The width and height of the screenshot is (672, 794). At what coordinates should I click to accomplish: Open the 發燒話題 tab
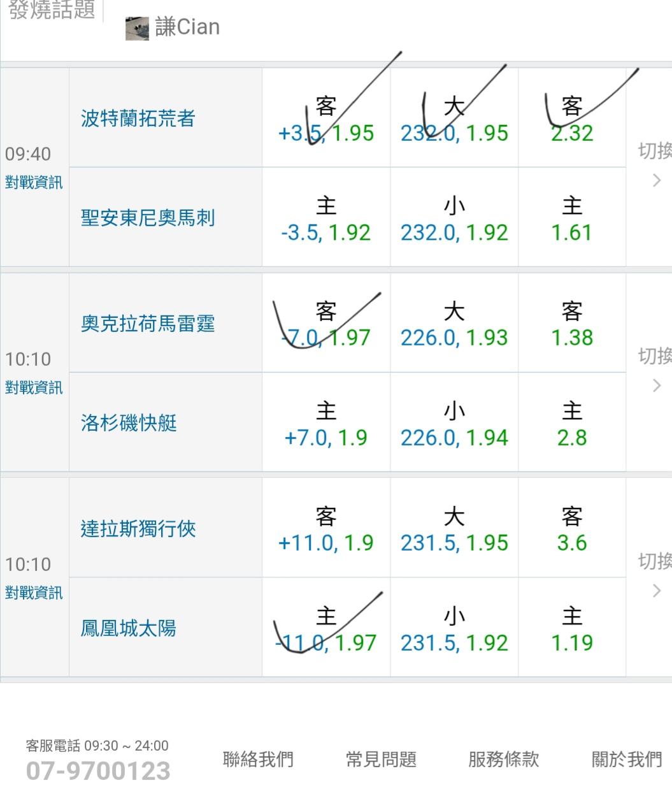52,10
